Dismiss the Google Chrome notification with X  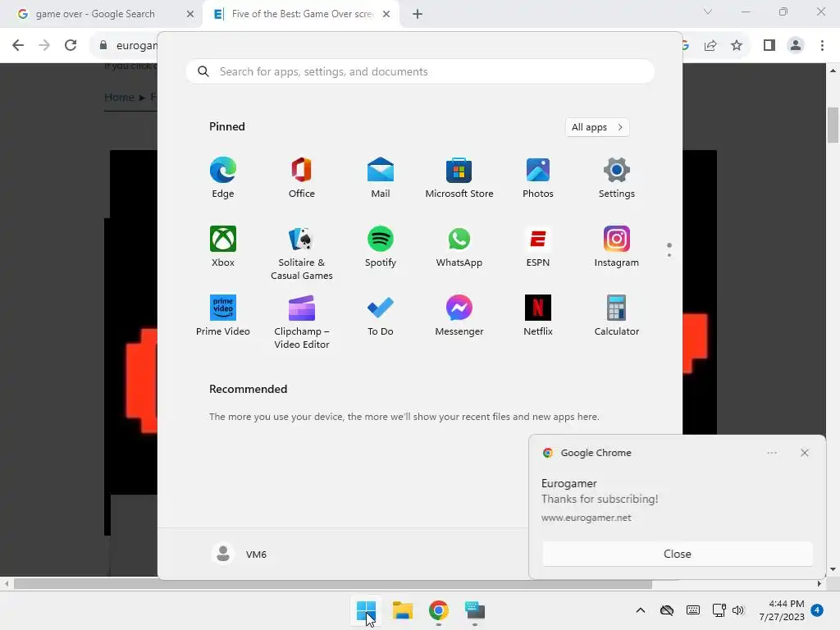pos(804,453)
